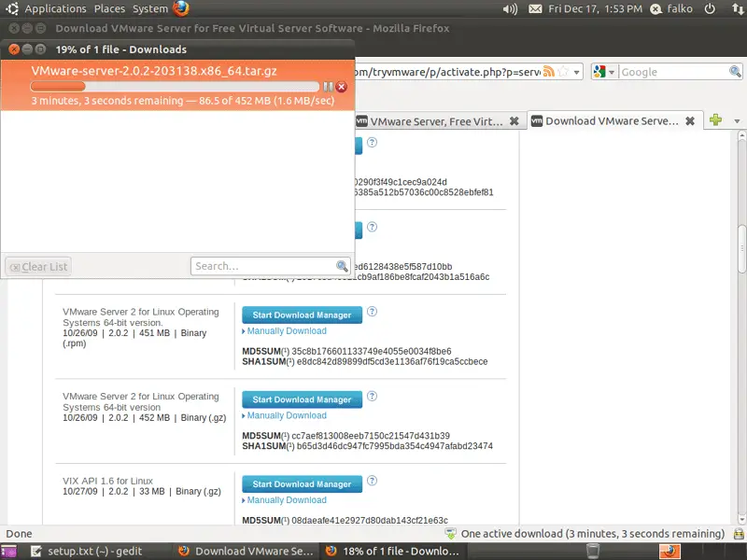Viewport: 747px width, 560px height.
Task: Click help icon above hash ending 587d10bb
Action: [372, 227]
